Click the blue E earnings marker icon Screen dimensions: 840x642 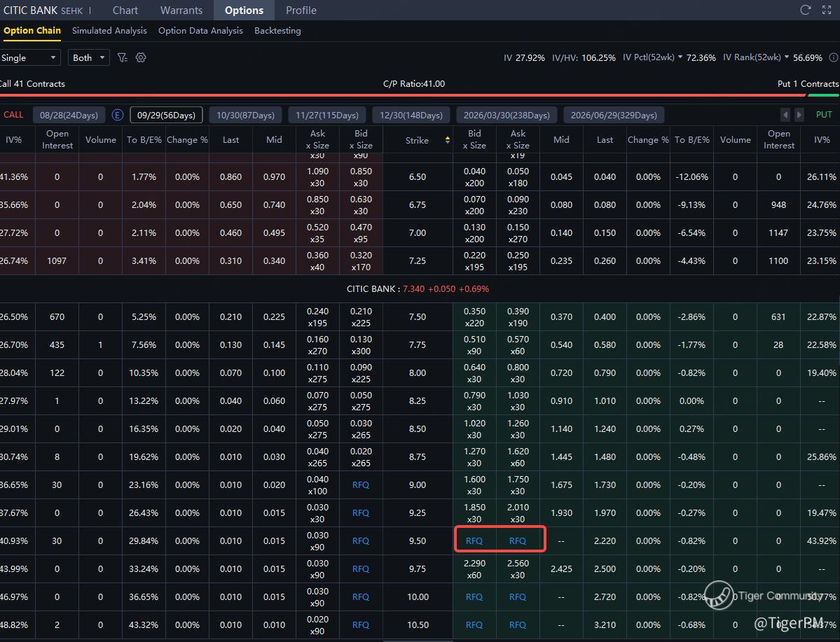click(118, 115)
